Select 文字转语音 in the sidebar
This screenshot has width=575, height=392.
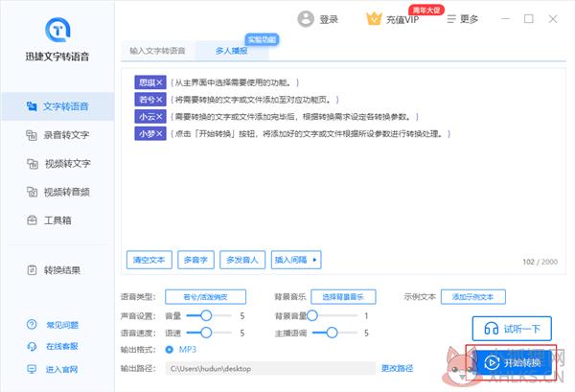[x=57, y=106]
